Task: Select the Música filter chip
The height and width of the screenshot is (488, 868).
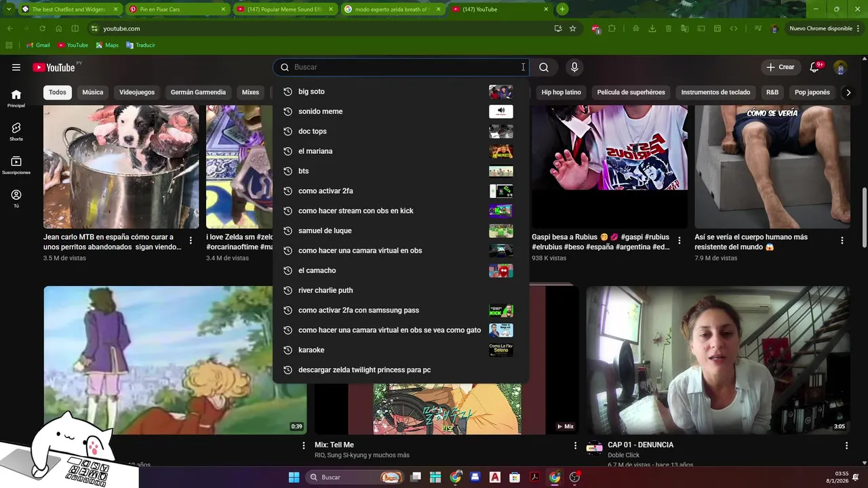Action: [x=93, y=92]
